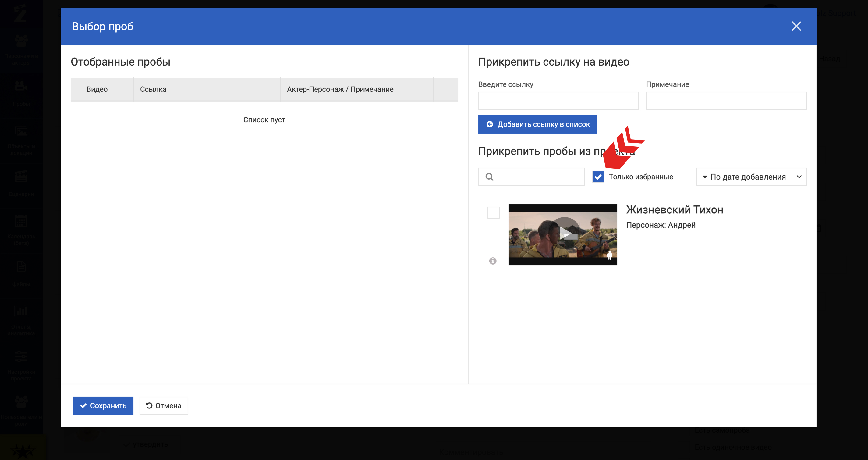Uncheck the Только избранные checkbox
Viewport: 868px width, 460px height.
(598, 177)
